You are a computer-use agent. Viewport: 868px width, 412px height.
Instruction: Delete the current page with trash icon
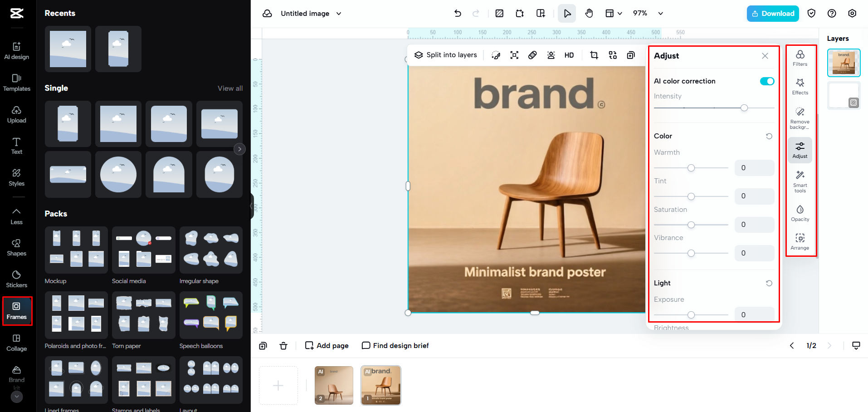click(283, 346)
